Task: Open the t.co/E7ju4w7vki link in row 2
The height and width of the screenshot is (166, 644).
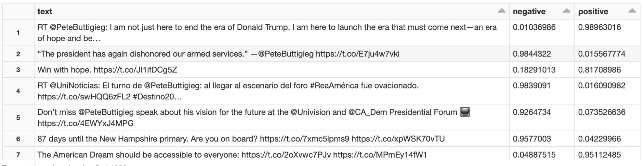Action: (x=357, y=54)
